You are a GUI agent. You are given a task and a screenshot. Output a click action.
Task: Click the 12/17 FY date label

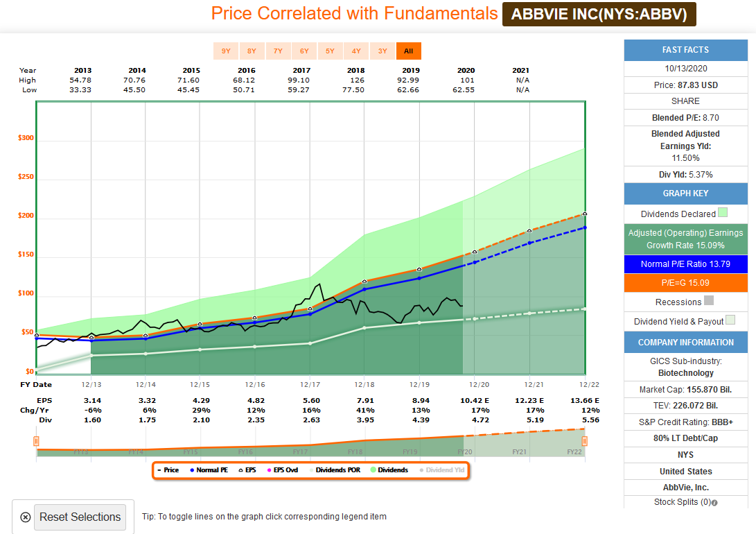click(310, 384)
